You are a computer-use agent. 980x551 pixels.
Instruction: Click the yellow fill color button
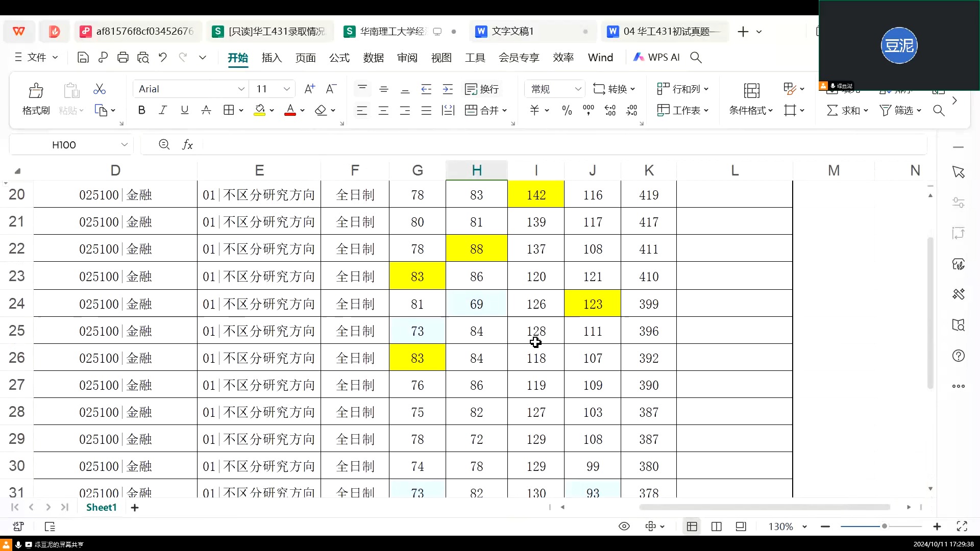point(259,110)
